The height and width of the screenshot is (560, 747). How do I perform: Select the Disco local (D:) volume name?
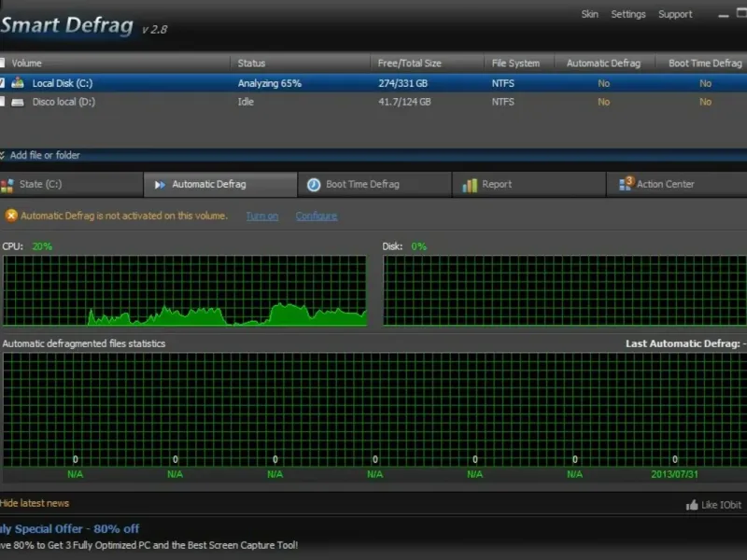(x=63, y=102)
